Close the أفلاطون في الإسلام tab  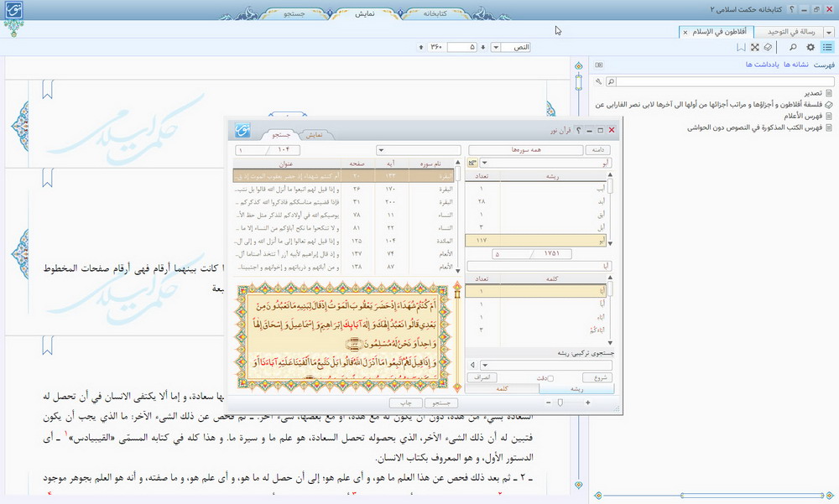pos(685,33)
